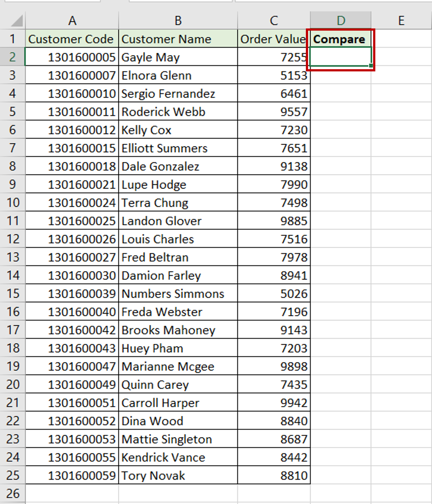The image size is (432, 504).
Task: Click the cell containing Gayle May
Action: pyautogui.click(x=178, y=57)
